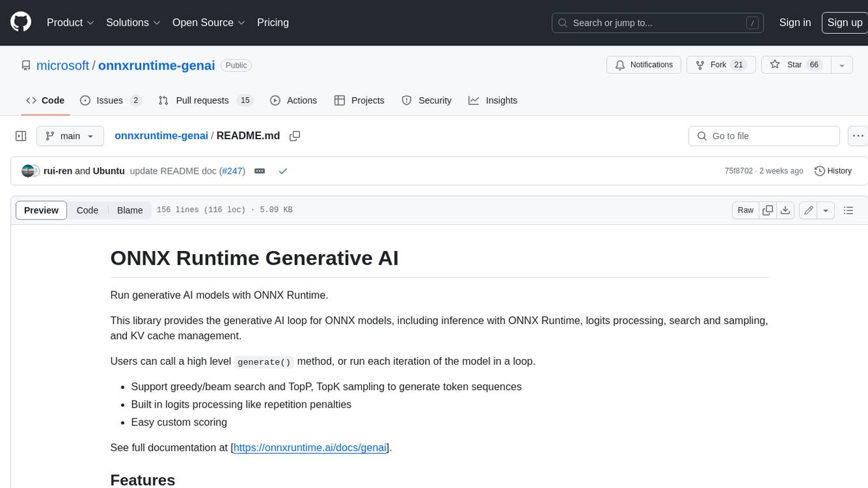Switch to the Blame view
This screenshot has width=868, height=488.
[130, 210]
